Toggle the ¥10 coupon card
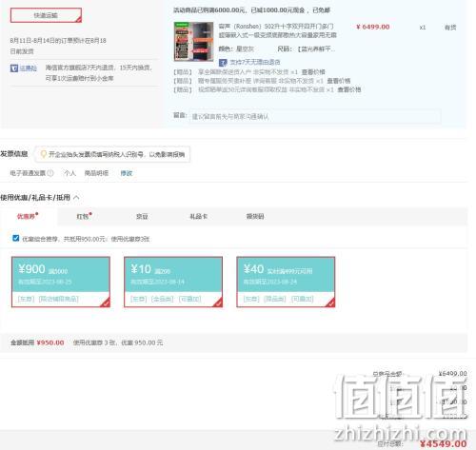The width and height of the screenshot is (476, 450). [x=173, y=282]
